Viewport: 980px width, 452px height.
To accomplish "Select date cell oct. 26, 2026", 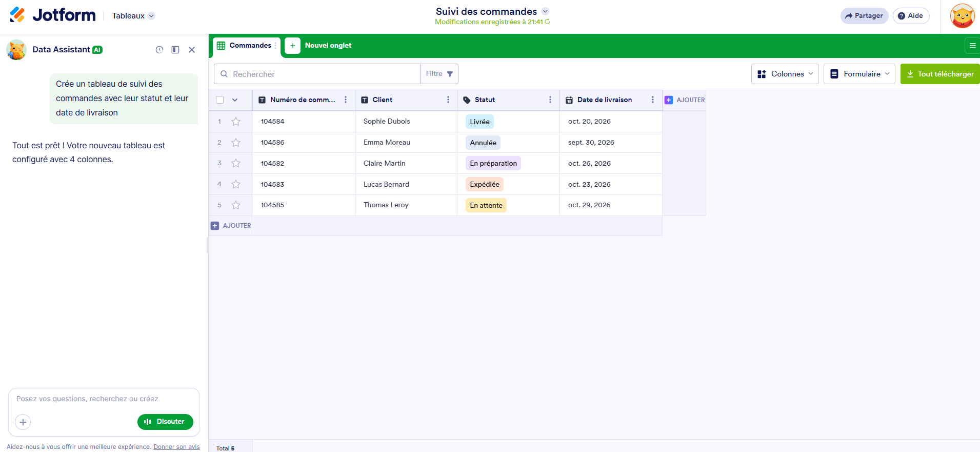I will tap(611, 163).
